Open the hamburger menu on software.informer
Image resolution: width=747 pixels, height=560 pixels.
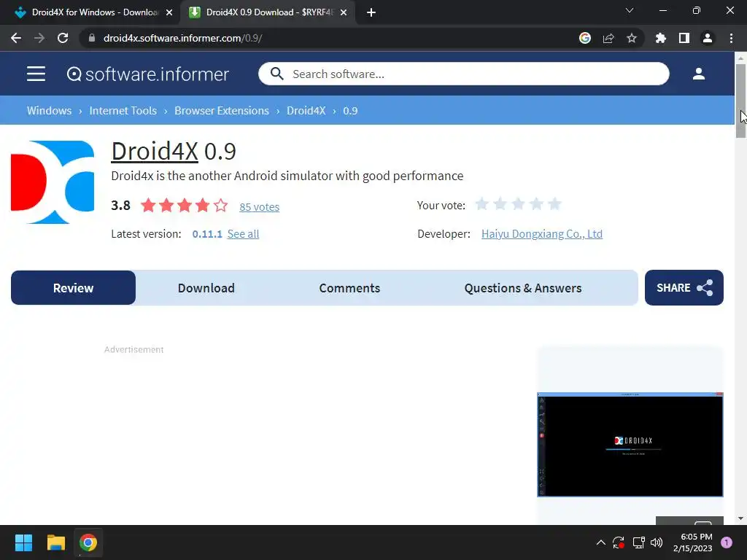point(36,74)
